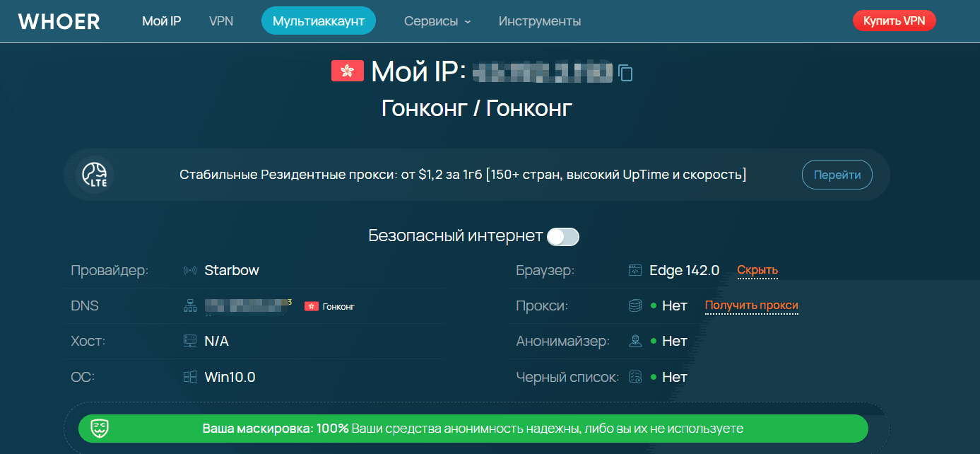Open Получить прокси link

(751, 305)
